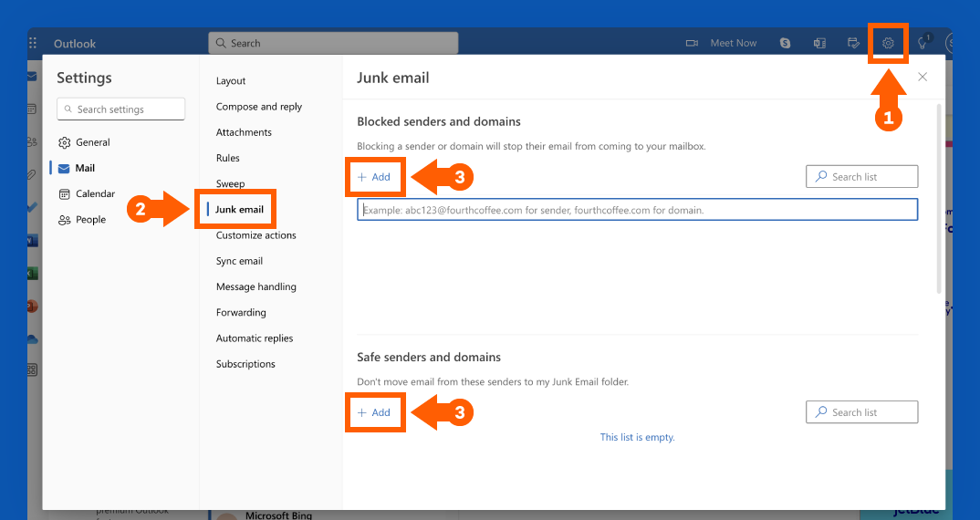Click the Outlook title in header
This screenshot has height=520, width=980.
click(75, 44)
